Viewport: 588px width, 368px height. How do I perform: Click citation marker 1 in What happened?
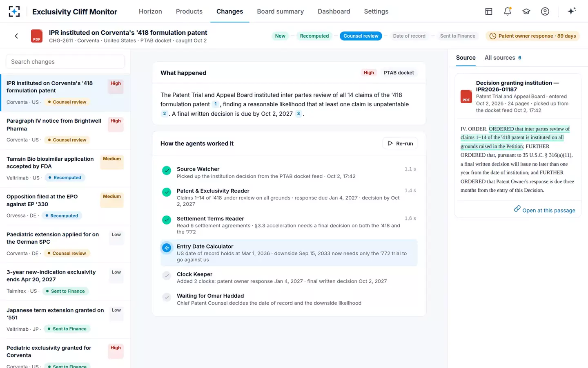216,104
